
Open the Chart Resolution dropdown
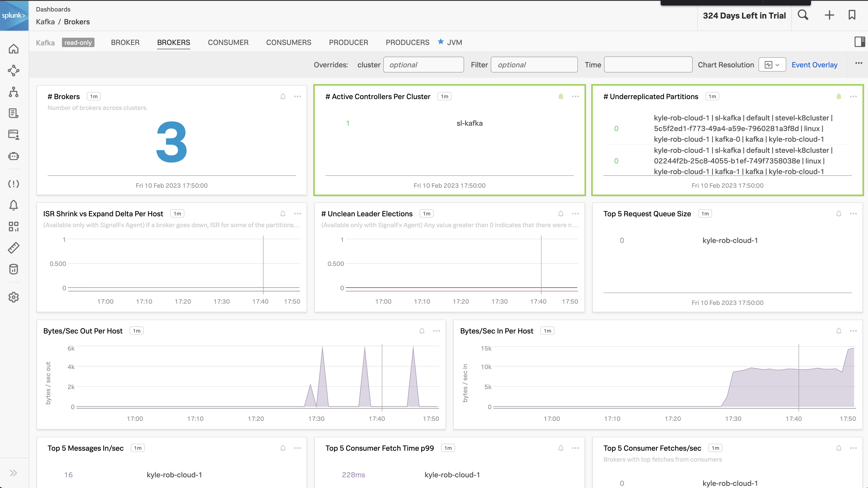(x=772, y=65)
